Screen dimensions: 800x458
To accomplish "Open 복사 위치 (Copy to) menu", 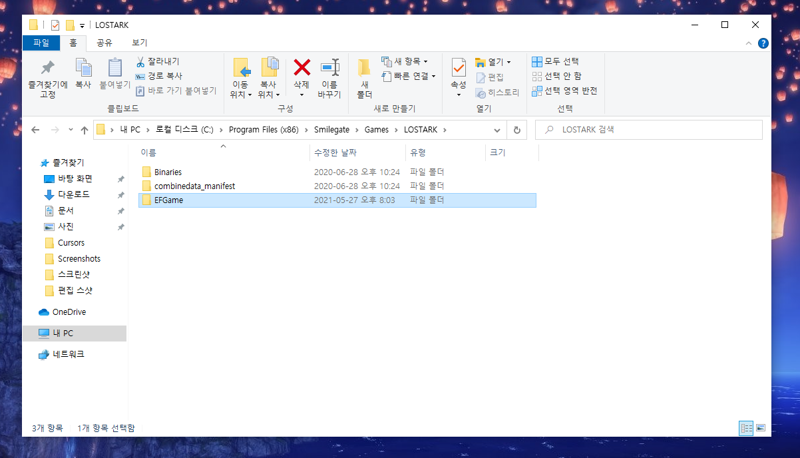I will pyautogui.click(x=269, y=78).
